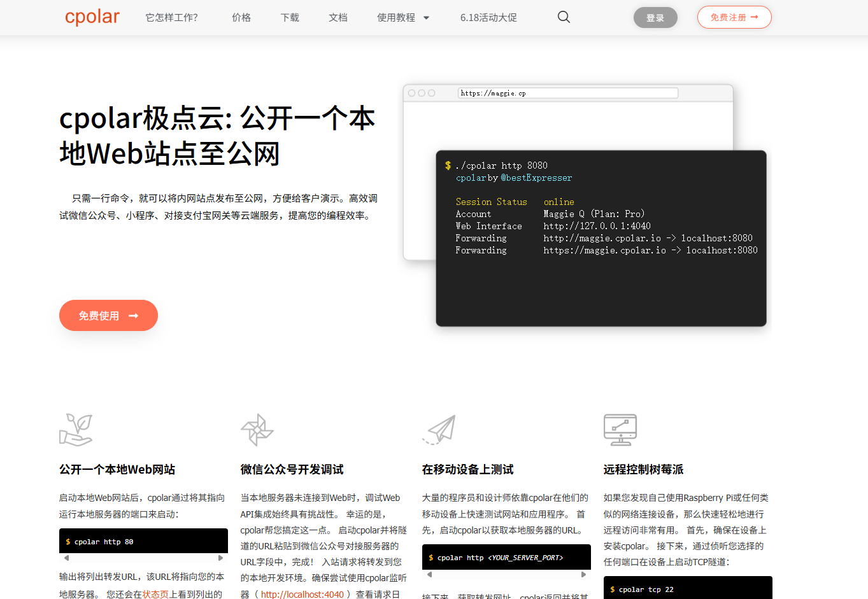The width and height of the screenshot is (868, 599).
Task: Click the cpolar http 80 code block
Action: point(143,541)
